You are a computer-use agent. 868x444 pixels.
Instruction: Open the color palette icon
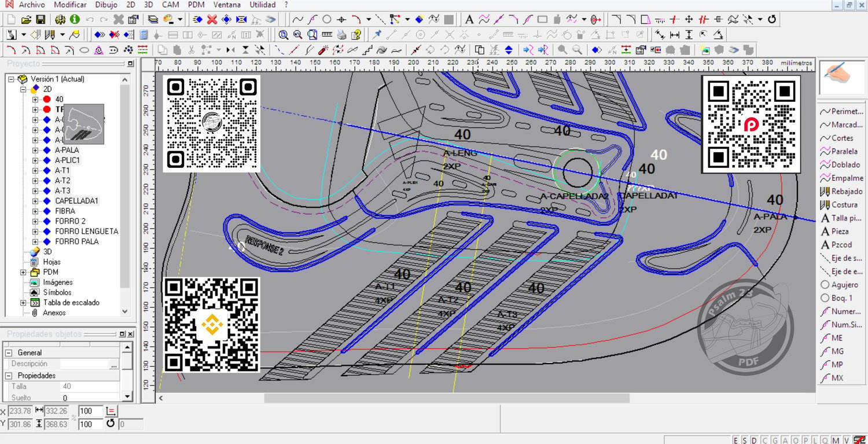point(168,20)
